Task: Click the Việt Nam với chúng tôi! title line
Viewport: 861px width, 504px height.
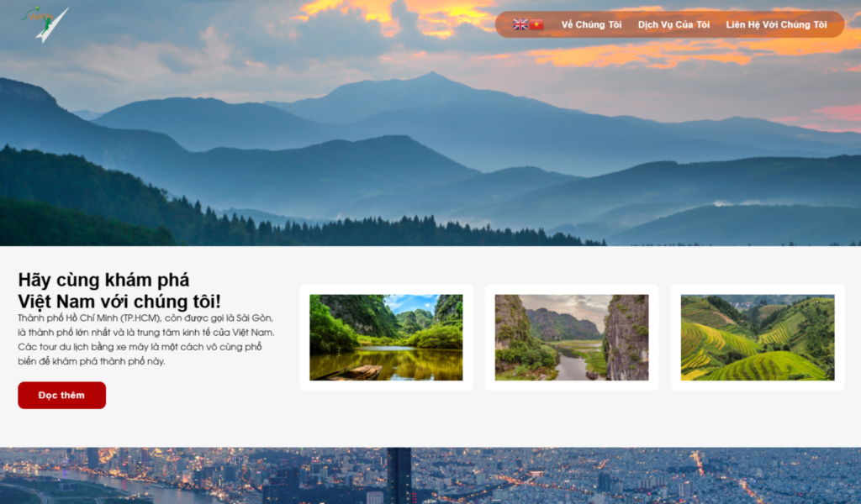Action: [x=119, y=301]
